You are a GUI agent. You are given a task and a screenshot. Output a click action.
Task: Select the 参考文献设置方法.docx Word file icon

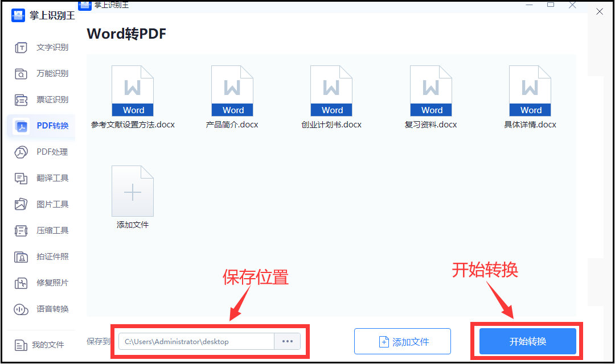133,91
